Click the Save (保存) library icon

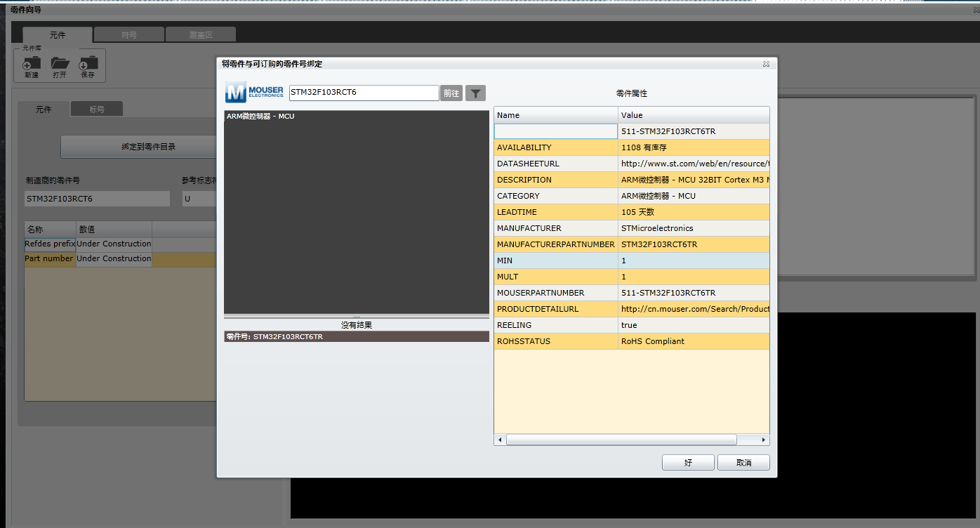coord(88,63)
